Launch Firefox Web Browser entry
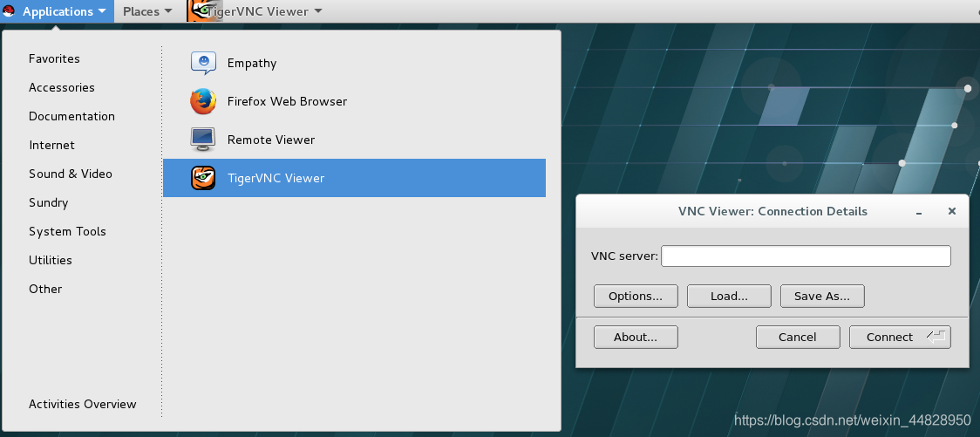Viewport: 980px width, 437px height. tap(354, 101)
